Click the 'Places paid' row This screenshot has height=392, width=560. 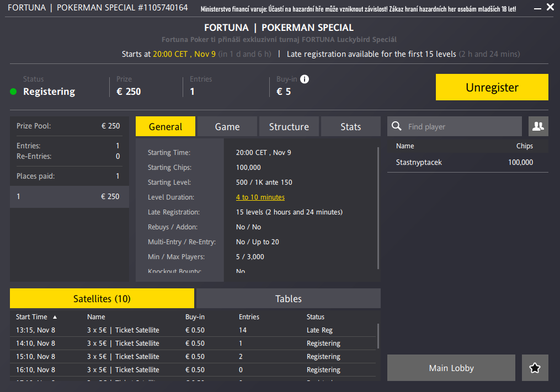click(68, 176)
